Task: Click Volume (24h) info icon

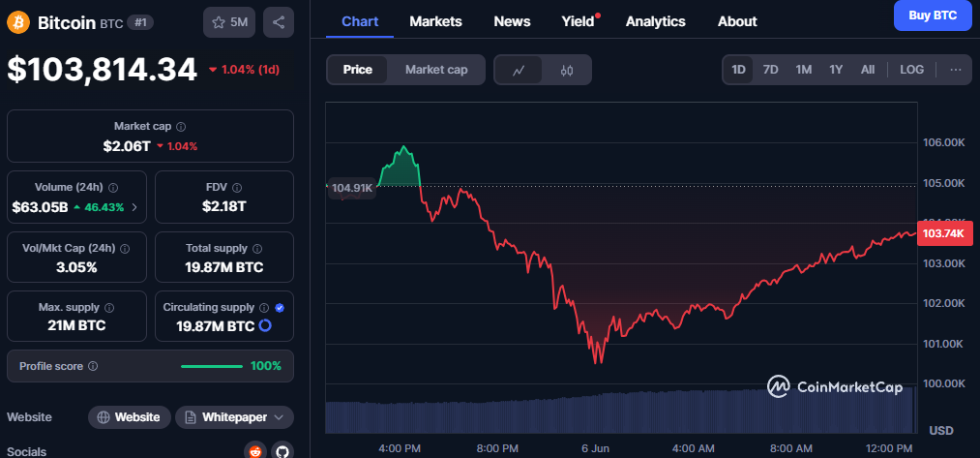Action: (x=112, y=188)
